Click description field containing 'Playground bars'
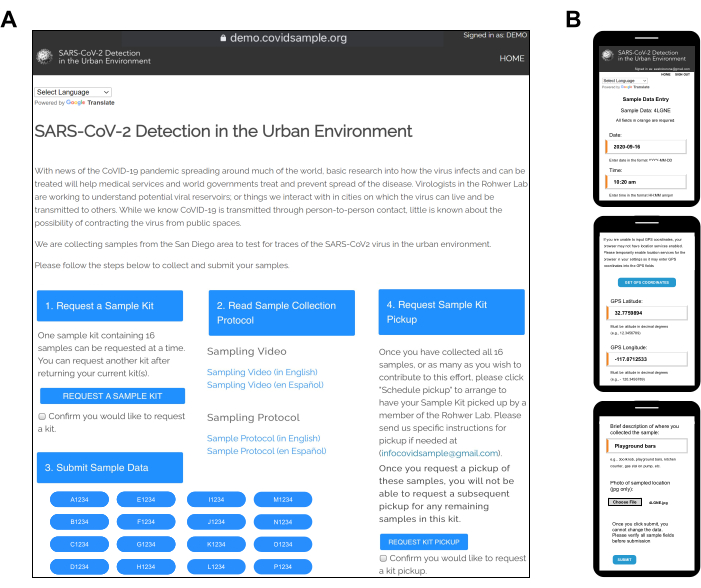701x588 pixels. 647,446
